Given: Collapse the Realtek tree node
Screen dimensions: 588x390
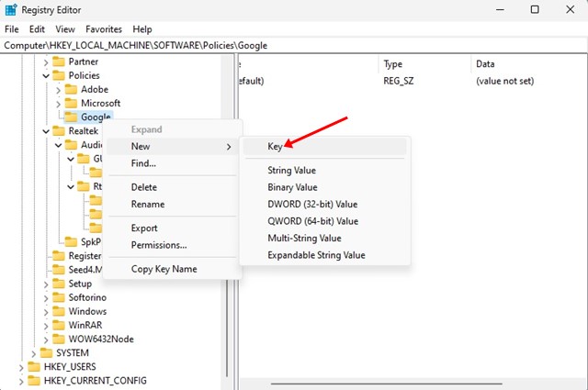Looking at the screenshot, I should (46, 131).
